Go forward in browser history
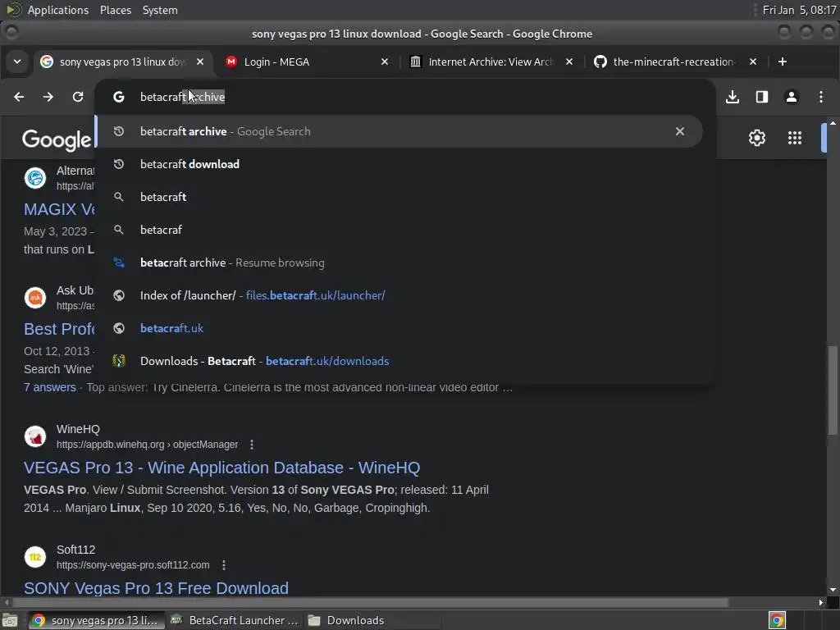Viewport: 840px width, 630px height. pyautogui.click(x=48, y=97)
